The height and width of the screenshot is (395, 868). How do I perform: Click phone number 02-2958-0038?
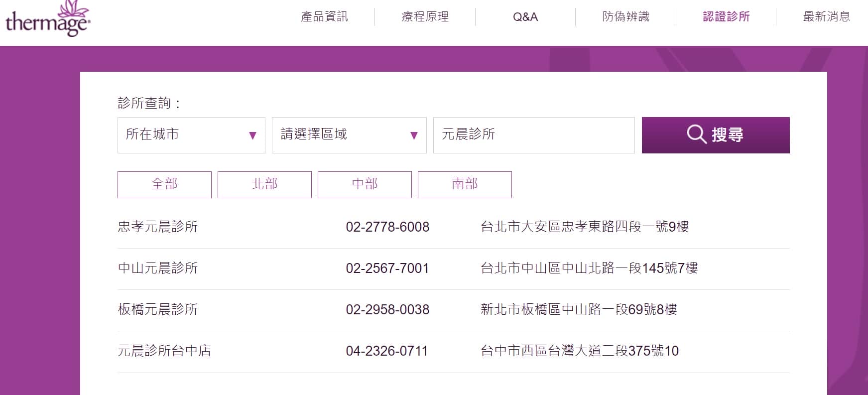click(387, 310)
